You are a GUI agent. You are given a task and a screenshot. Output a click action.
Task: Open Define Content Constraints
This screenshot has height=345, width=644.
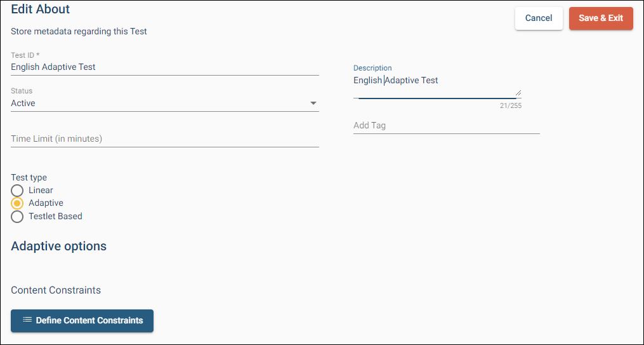[x=82, y=321]
